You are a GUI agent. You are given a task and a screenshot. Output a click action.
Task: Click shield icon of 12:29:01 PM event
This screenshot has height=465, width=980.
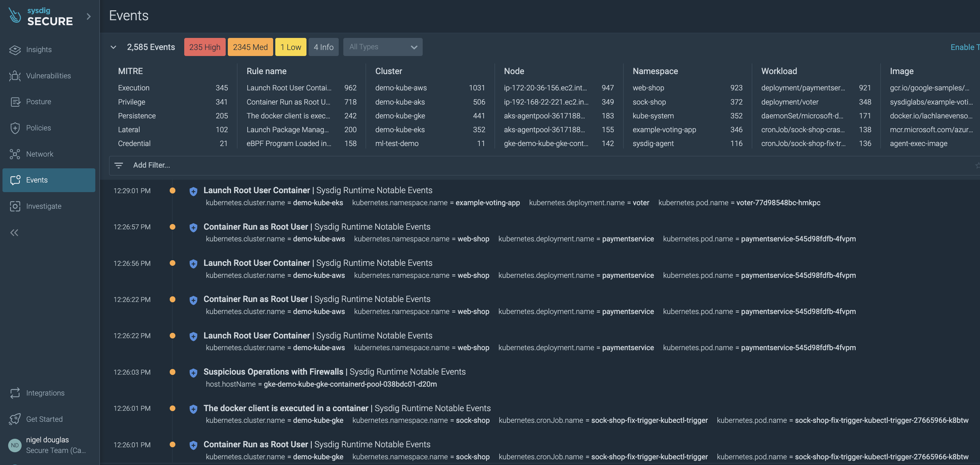193,191
